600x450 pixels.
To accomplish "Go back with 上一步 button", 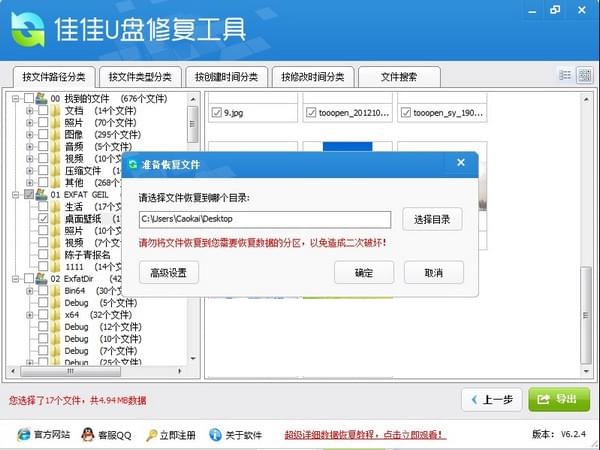I will click(x=492, y=400).
